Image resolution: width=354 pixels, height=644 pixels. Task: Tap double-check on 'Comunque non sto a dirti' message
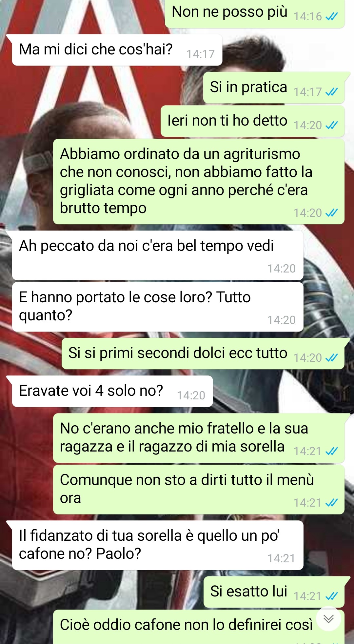point(331,502)
